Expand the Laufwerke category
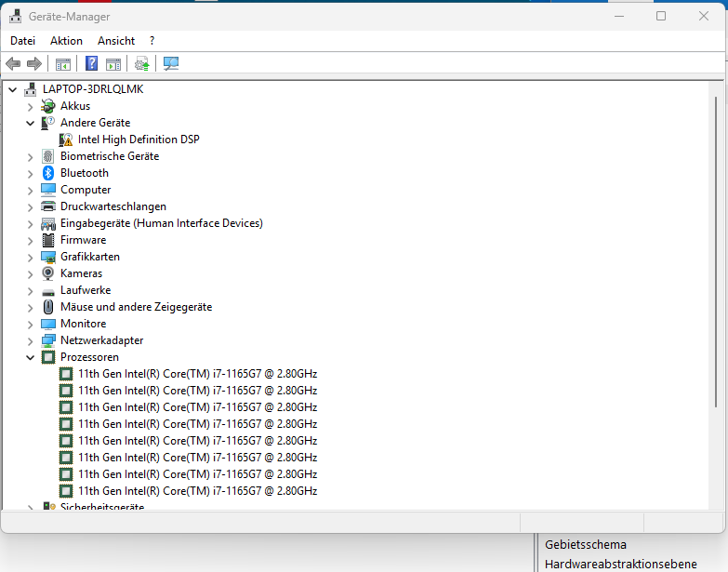Viewport: 728px width, 572px height. click(x=30, y=291)
